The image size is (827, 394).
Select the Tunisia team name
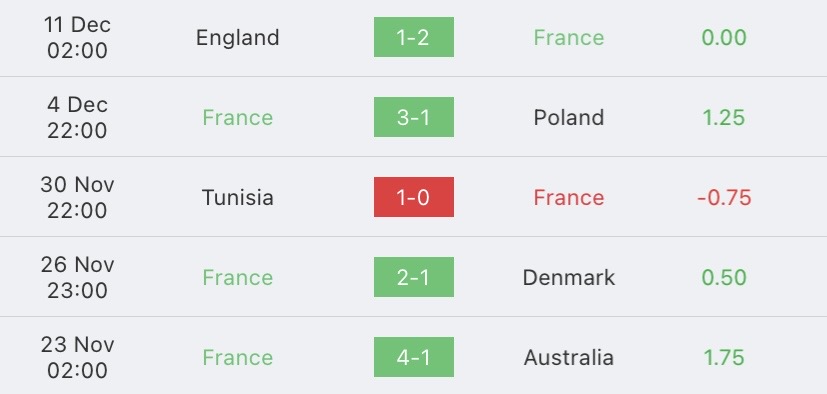pyautogui.click(x=237, y=197)
